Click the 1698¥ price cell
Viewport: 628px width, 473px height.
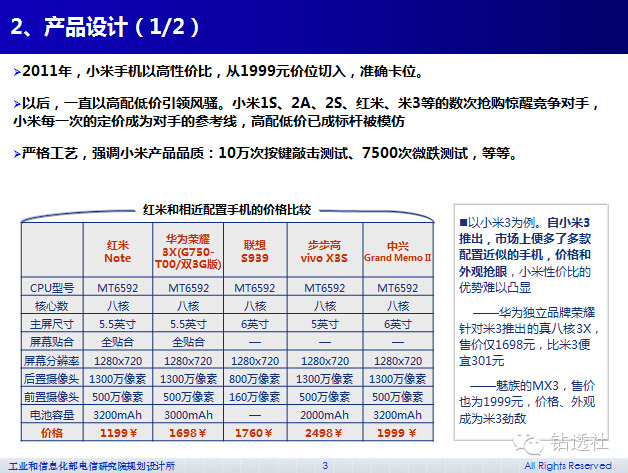[187, 433]
